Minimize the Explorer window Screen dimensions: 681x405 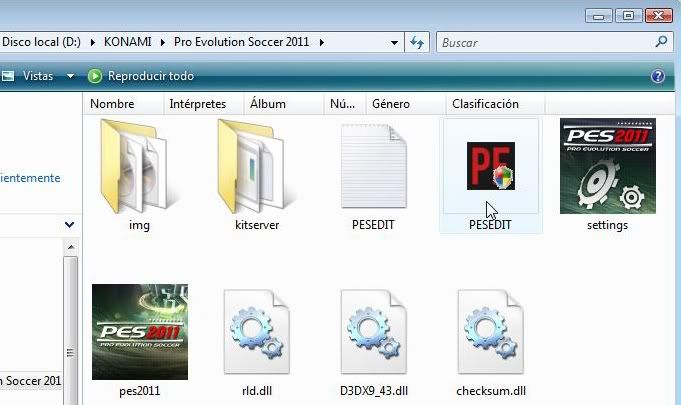coord(598,16)
